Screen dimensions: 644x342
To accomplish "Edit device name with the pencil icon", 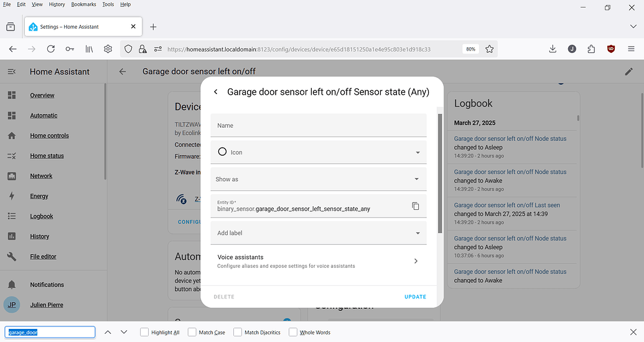I will (x=629, y=72).
